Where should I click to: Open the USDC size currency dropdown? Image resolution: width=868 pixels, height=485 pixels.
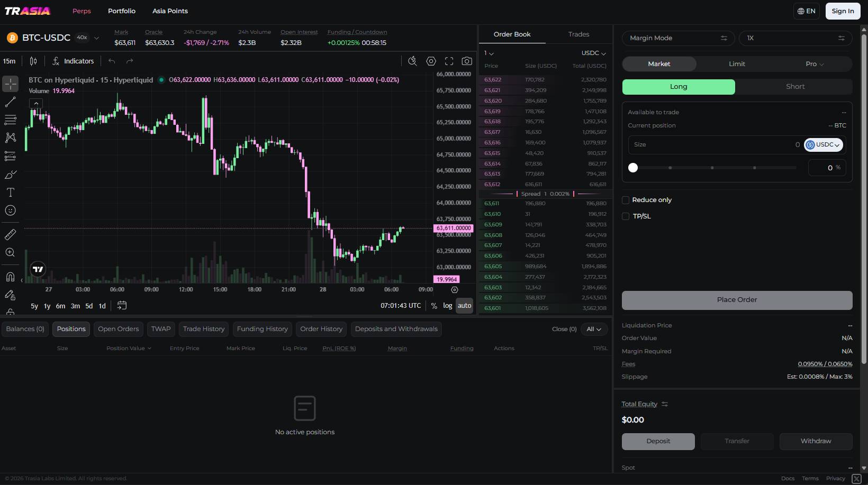pos(824,145)
